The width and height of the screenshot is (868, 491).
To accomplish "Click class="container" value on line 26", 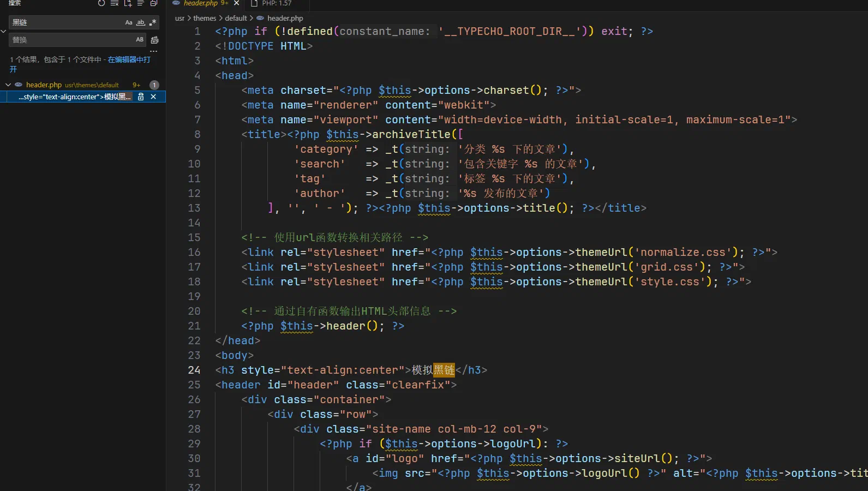I will pos(349,399).
